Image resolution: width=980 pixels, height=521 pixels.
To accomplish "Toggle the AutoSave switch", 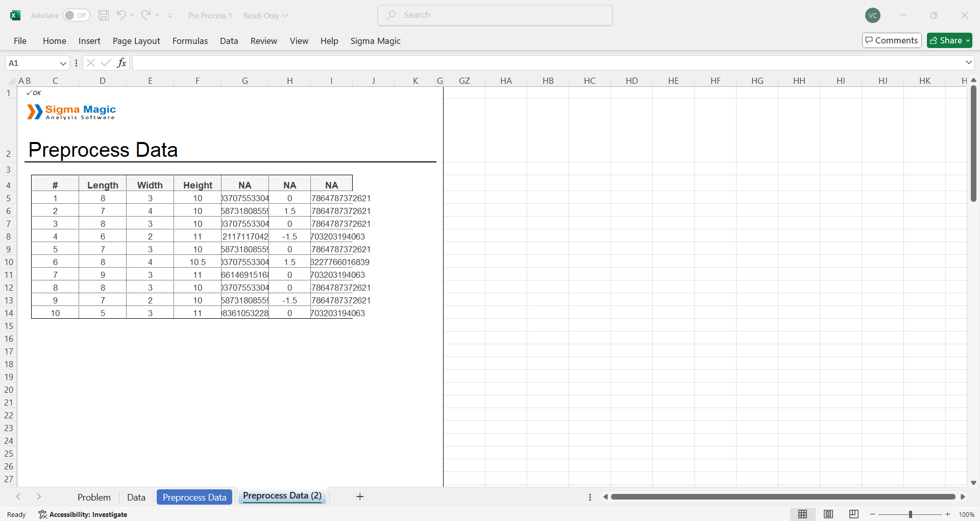I will 76,15.
